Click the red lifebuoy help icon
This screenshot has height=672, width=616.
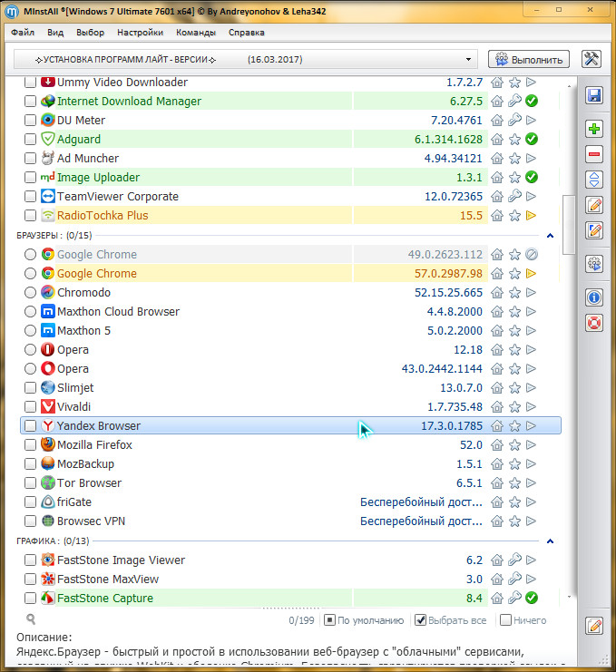click(594, 323)
